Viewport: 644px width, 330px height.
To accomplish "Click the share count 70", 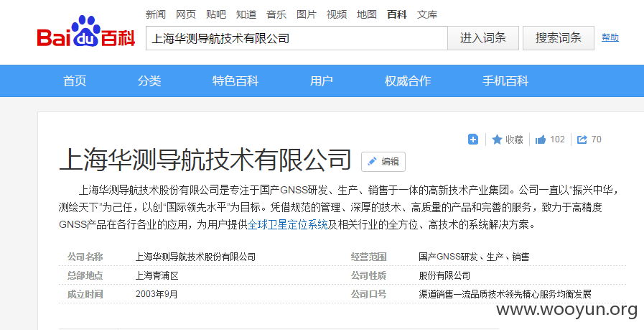I will 597,139.
